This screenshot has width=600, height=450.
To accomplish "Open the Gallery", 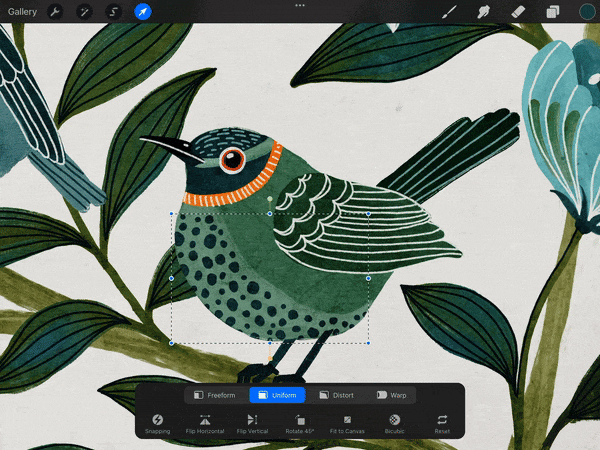I will 22,12.
